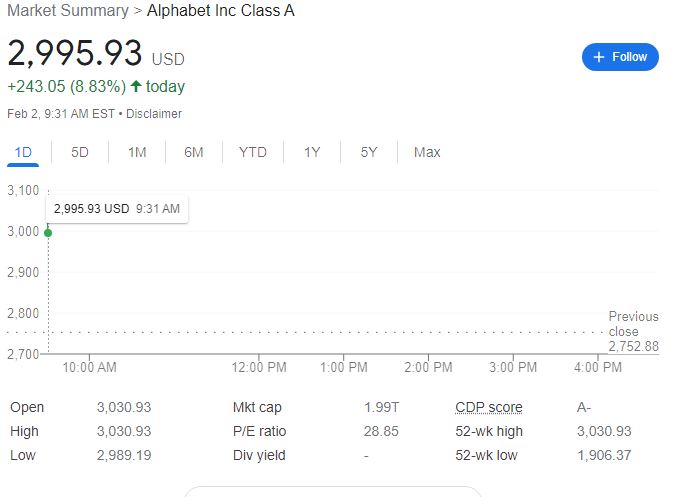Switch to the 1Y chart view

[312, 152]
